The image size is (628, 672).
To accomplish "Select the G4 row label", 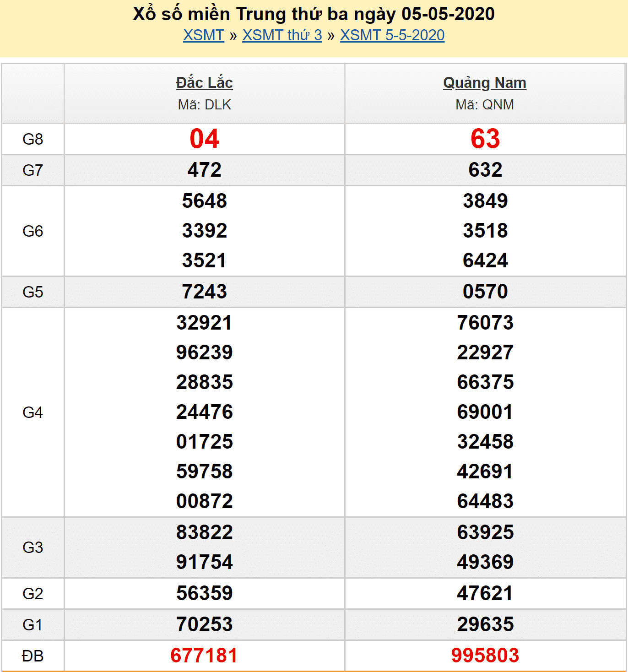I will [33, 412].
